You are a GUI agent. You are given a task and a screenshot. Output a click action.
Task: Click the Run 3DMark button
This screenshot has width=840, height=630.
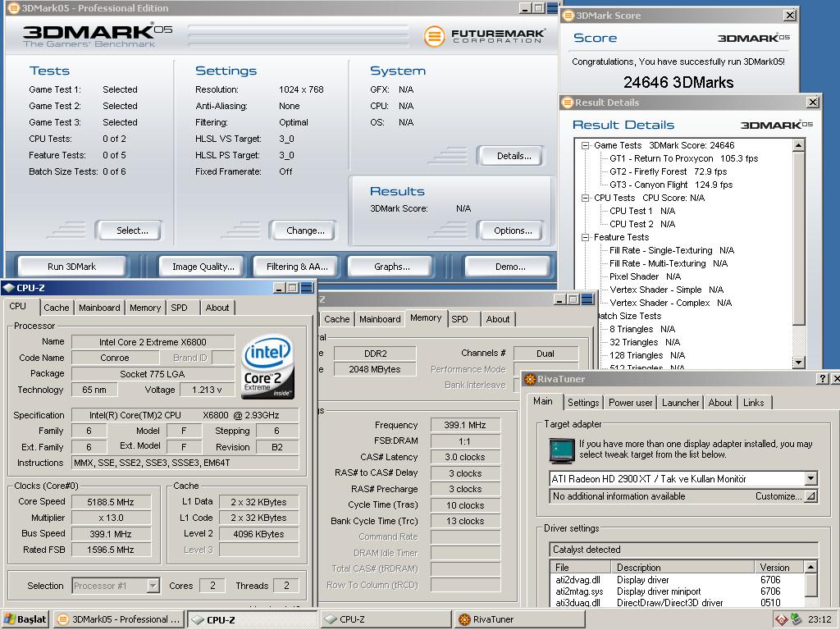(x=72, y=267)
